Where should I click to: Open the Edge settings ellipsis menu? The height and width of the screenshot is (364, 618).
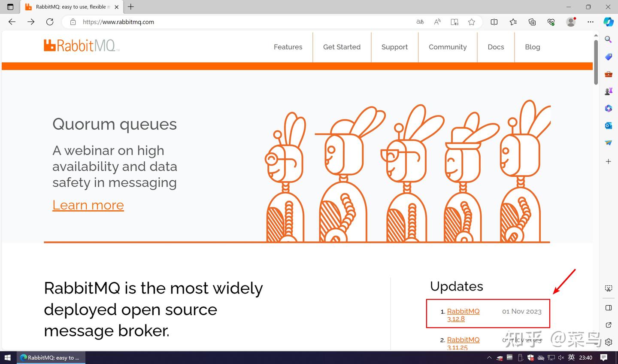[591, 21]
